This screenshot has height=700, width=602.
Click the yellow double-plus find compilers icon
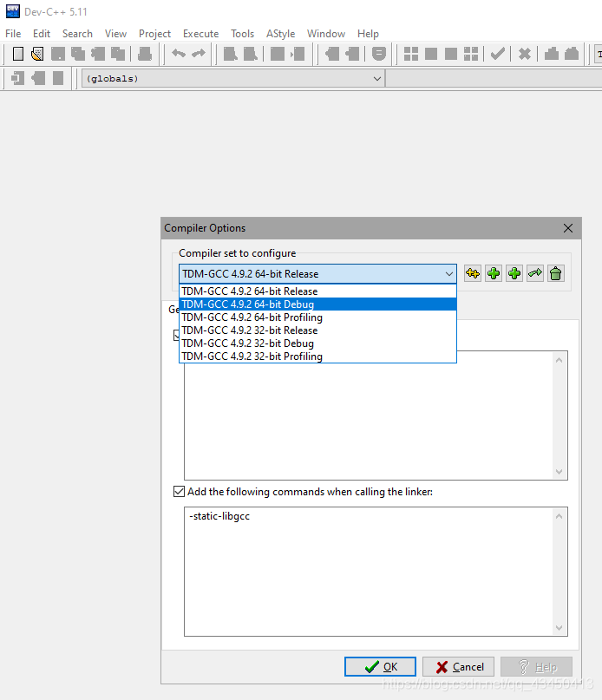click(473, 273)
